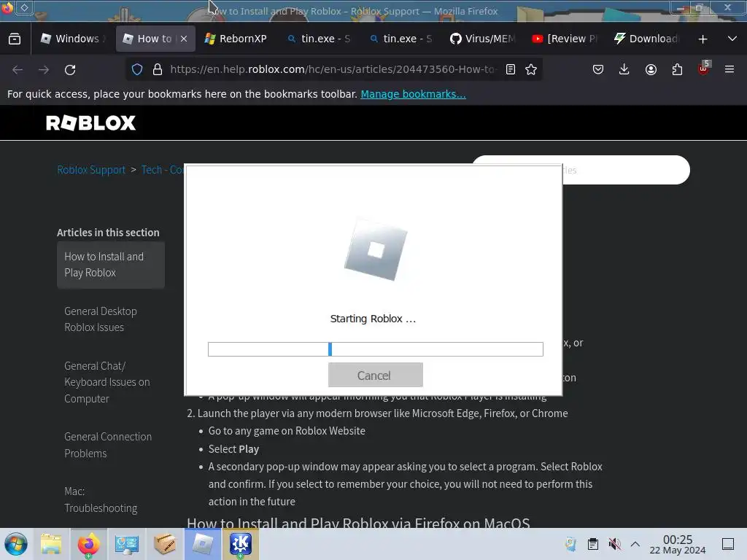This screenshot has width=747, height=560.
Task: Go forward one page
Action: 44,69
